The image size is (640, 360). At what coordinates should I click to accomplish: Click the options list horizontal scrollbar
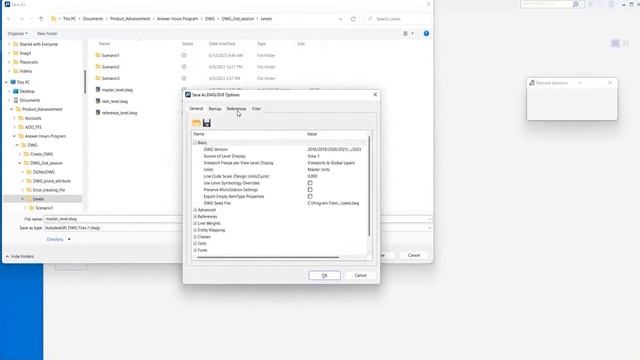click(x=267, y=257)
